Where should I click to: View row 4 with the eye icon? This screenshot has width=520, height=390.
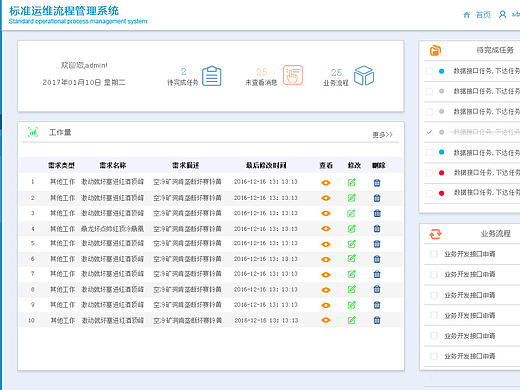click(326, 229)
